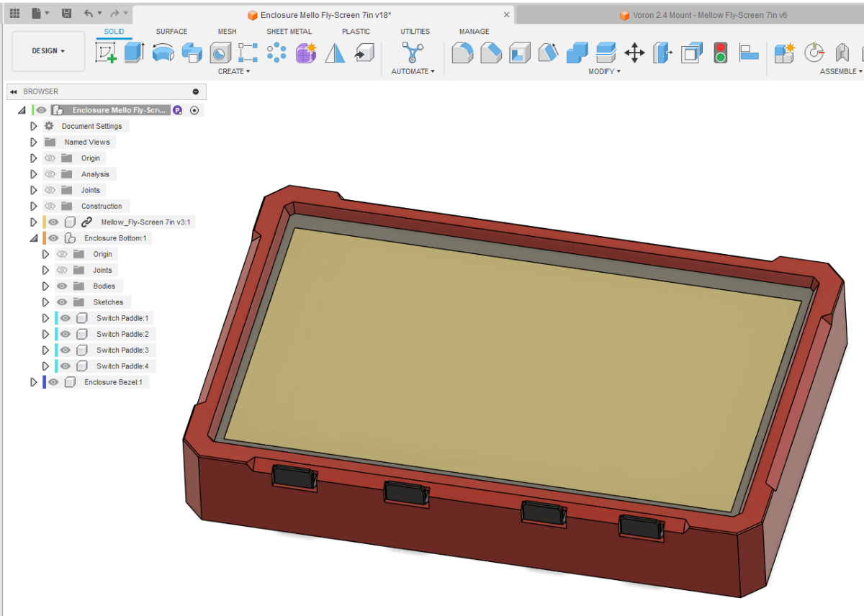This screenshot has height=616, width=864.
Task: Select Switch Paddle:4 in browser
Action: (x=122, y=366)
